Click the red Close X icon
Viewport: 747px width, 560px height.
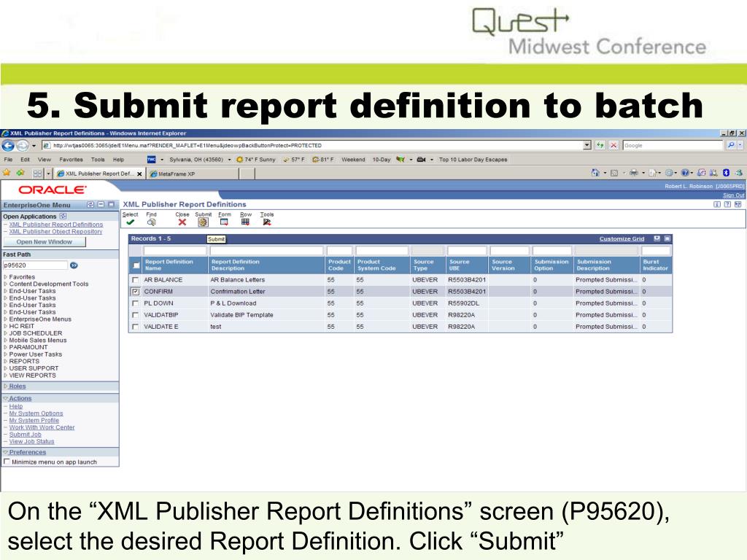[x=182, y=222]
